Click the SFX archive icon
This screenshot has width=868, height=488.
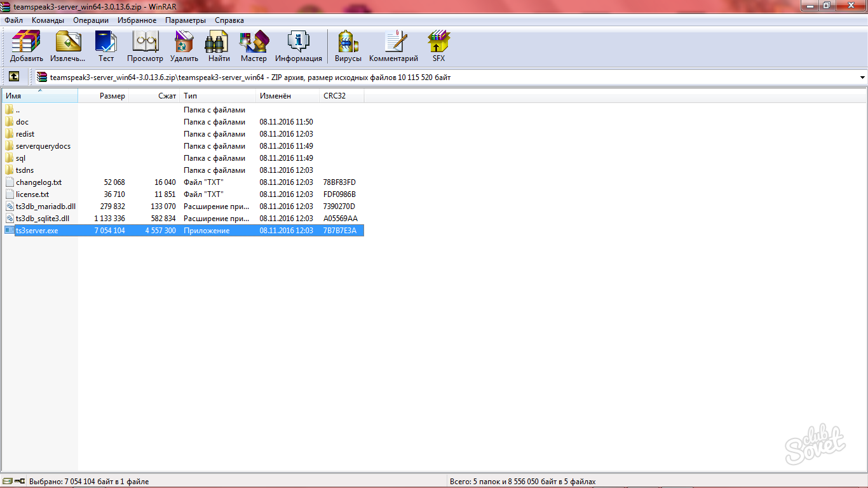(x=438, y=46)
